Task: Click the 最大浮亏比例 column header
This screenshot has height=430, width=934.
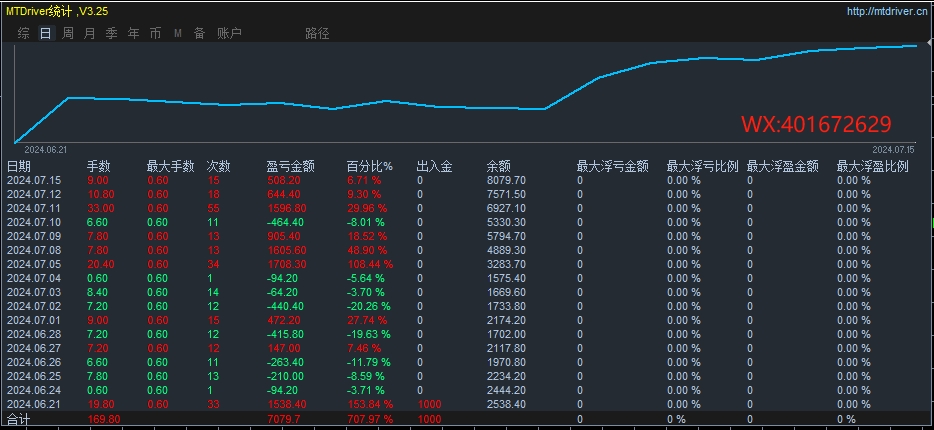Action: [702, 167]
